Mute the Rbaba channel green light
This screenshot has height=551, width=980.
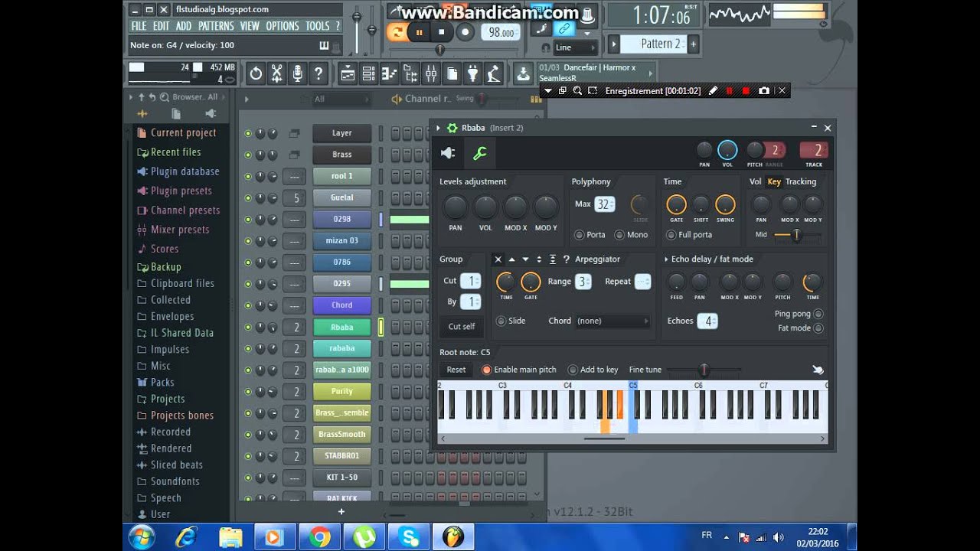click(247, 327)
